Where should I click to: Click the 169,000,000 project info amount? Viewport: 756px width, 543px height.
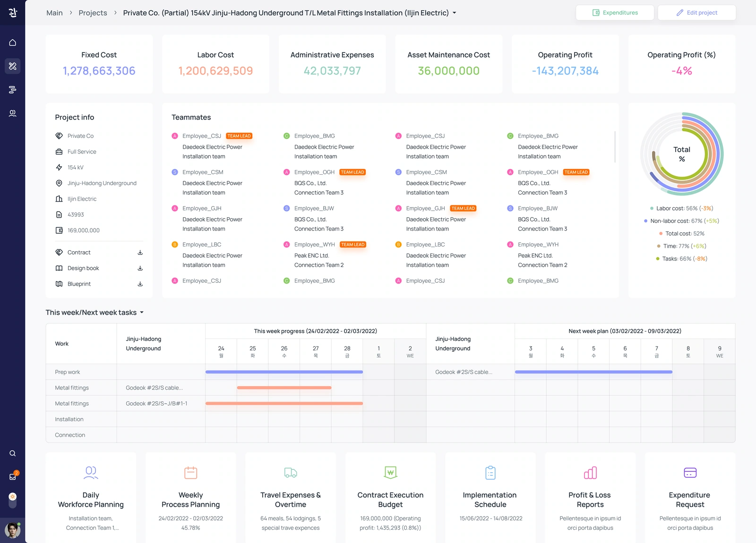point(84,230)
